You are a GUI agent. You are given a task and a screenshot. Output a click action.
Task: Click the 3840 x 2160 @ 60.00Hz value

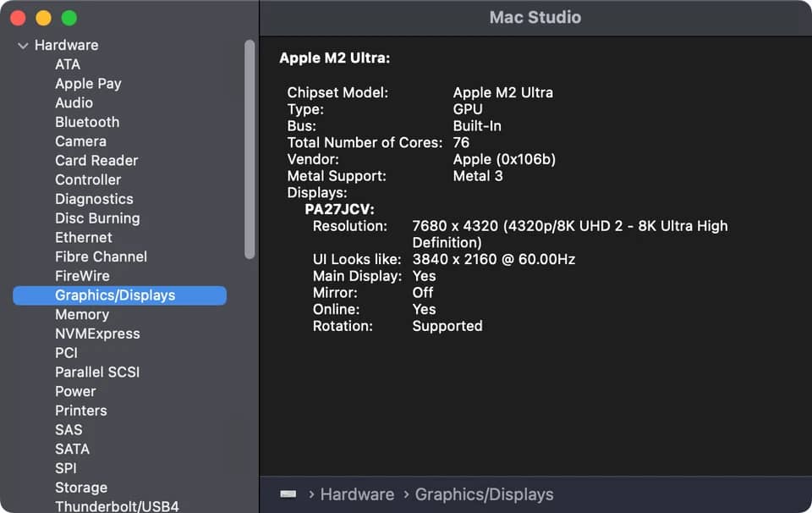coord(493,259)
